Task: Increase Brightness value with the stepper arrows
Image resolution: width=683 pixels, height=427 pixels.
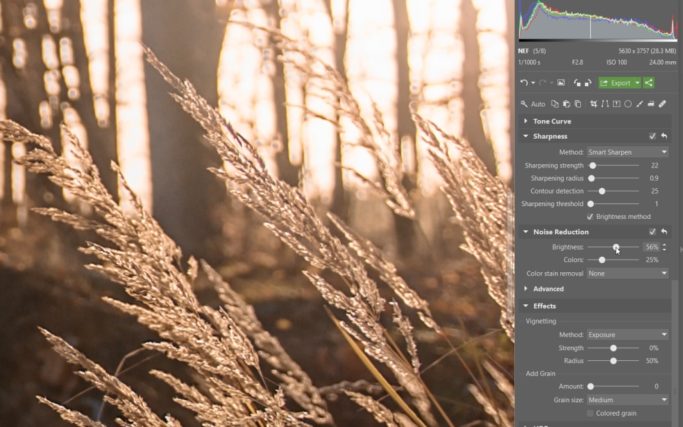Action: (x=664, y=245)
